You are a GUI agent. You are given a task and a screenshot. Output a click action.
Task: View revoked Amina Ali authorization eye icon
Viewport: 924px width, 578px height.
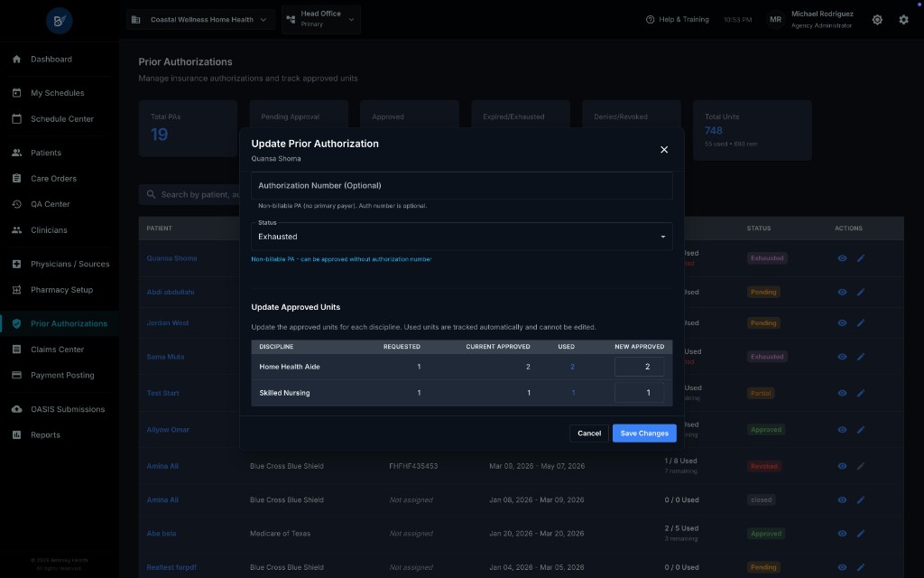click(x=842, y=466)
